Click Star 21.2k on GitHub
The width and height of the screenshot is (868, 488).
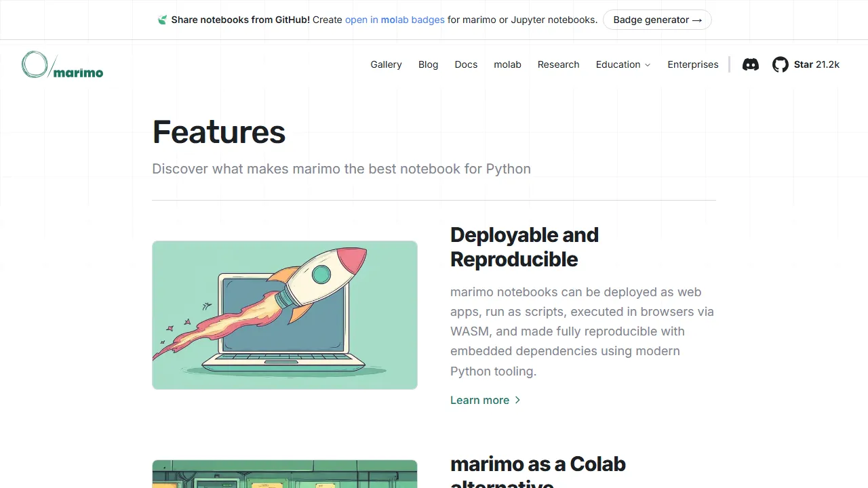coord(816,64)
